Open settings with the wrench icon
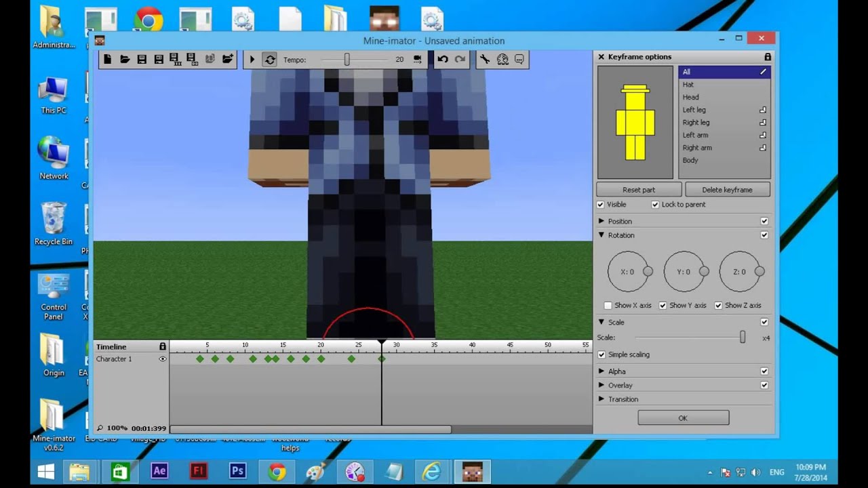 point(485,60)
